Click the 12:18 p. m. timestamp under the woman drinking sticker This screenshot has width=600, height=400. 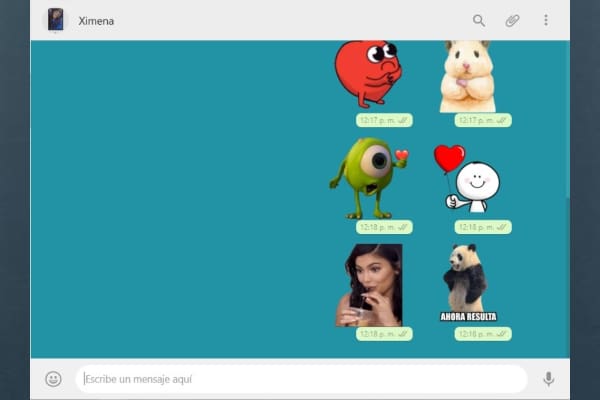[x=384, y=334]
